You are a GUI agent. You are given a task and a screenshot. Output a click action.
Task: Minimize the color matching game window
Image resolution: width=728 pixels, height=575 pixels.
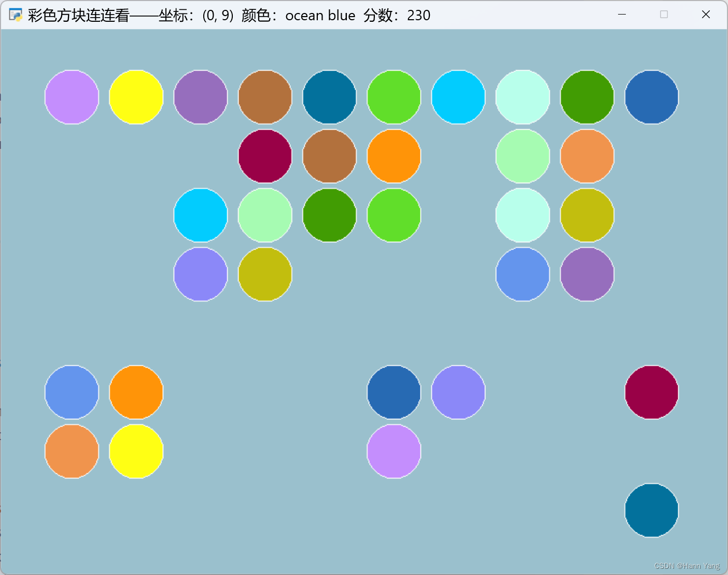click(x=622, y=15)
